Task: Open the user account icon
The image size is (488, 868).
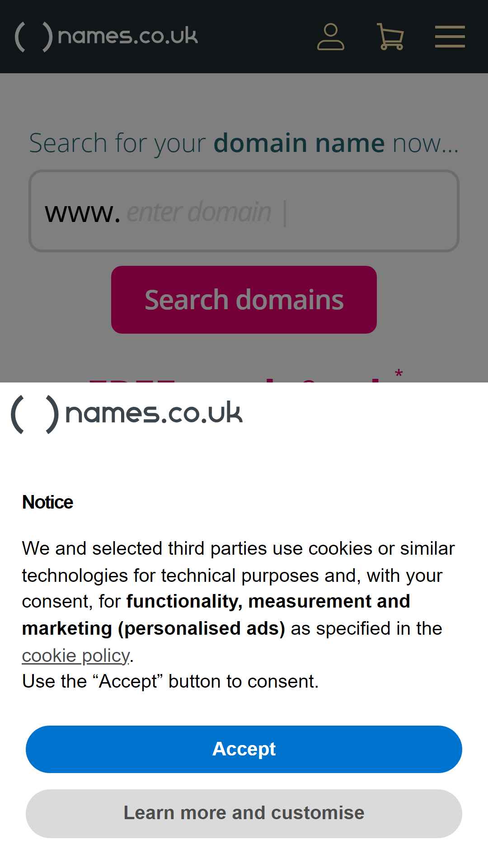Action: click(331, 37)
